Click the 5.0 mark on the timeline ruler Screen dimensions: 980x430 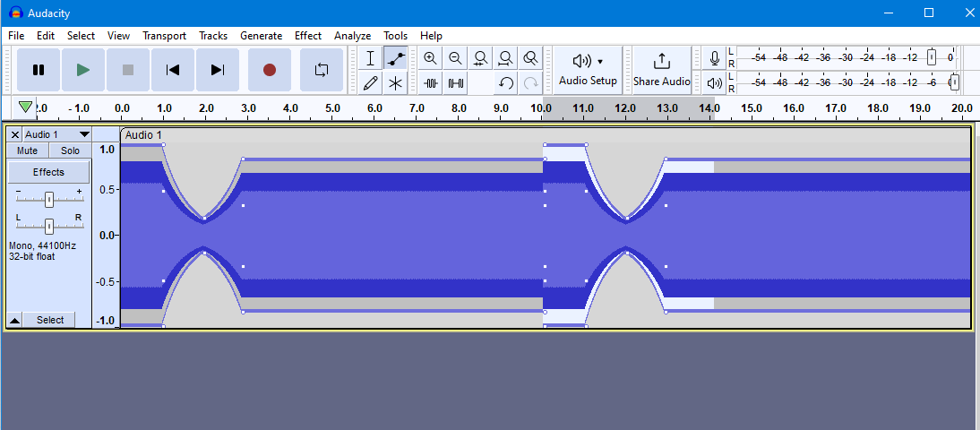click(332, 108)
